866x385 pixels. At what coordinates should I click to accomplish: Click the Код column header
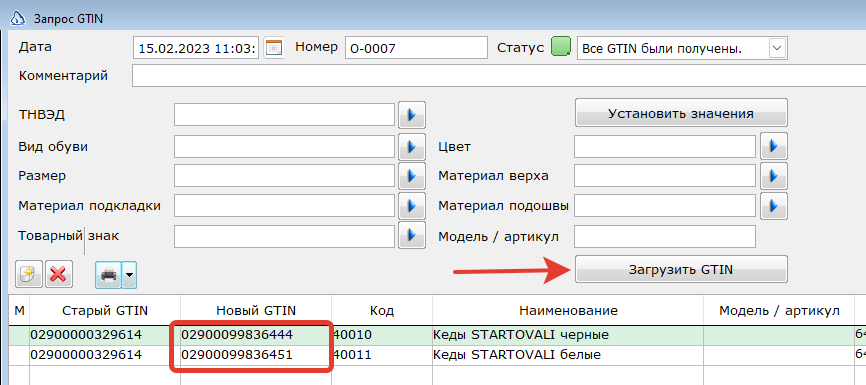click(382, 310)
